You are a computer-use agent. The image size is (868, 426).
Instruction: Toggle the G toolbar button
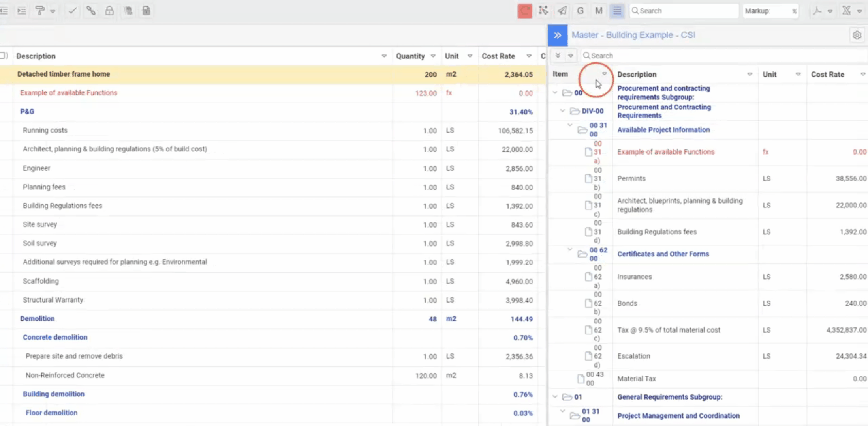(x=580, y=11)
